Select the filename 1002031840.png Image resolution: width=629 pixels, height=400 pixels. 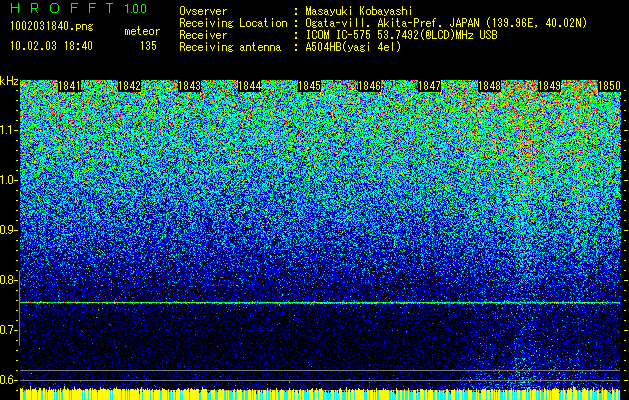[x=52, y=27]
